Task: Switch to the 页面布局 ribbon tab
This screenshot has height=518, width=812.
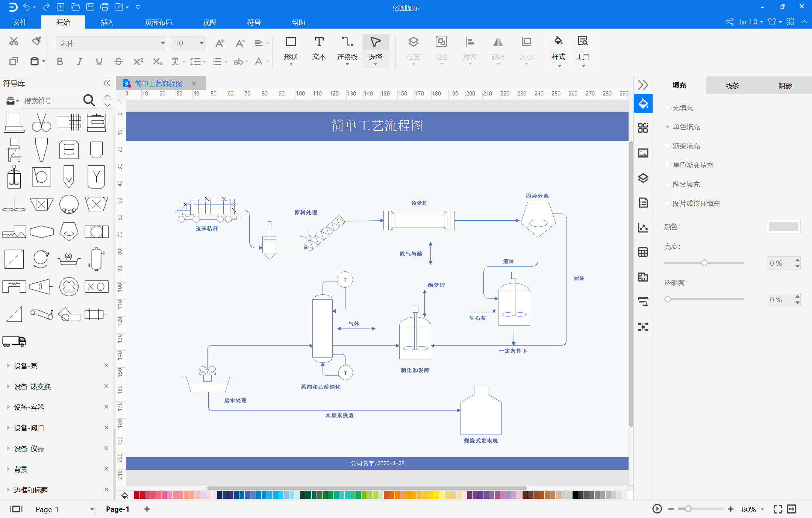Action: pyautogui.click(x=159, y=22)
